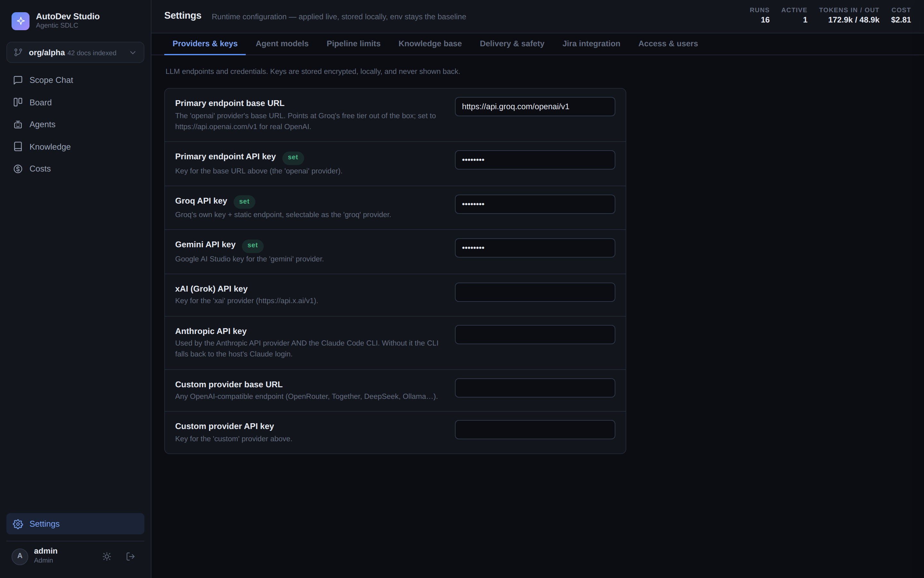Click the 'admin' username label
The width and height of the screenshot is (924, 578).
click(46, 551)
